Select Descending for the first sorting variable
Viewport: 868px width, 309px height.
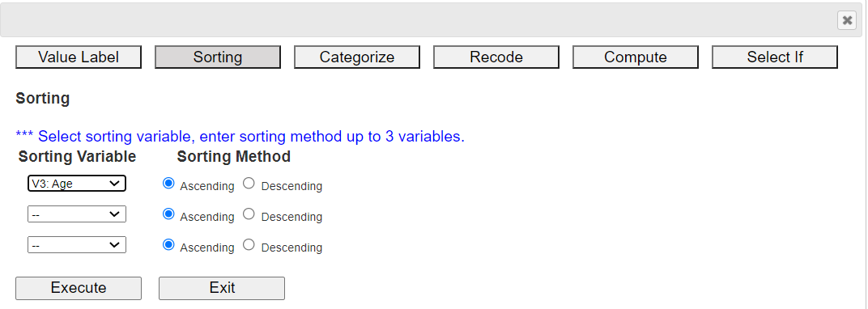coord(249,184)
